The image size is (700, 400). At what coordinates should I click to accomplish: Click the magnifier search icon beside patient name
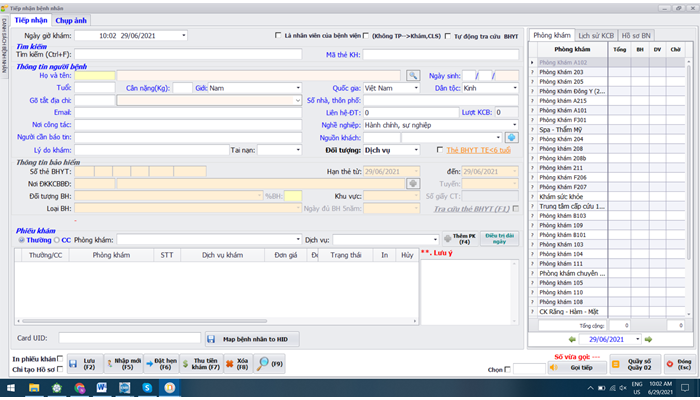click(x=413, y=75)
